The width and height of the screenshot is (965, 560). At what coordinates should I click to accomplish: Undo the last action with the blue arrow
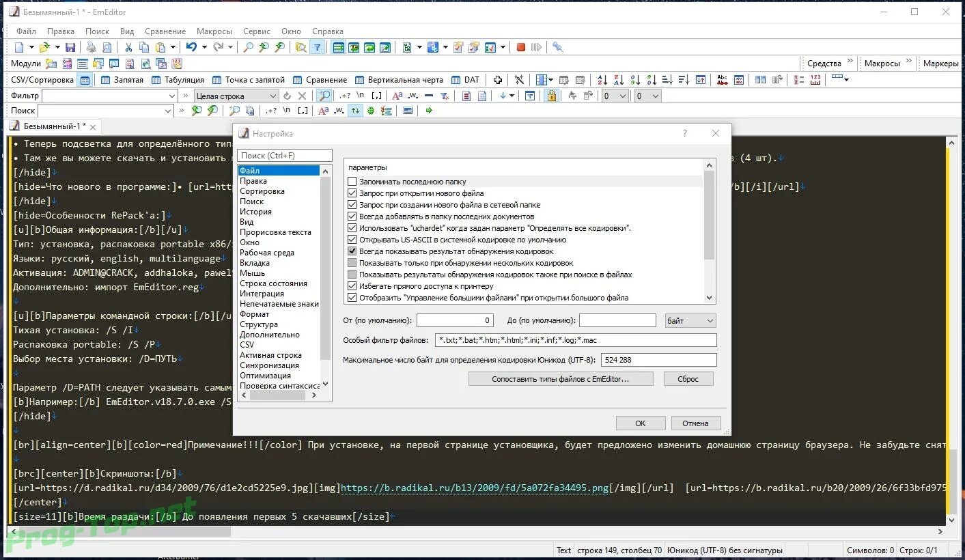pyautogui.click(x=191, y=47)
